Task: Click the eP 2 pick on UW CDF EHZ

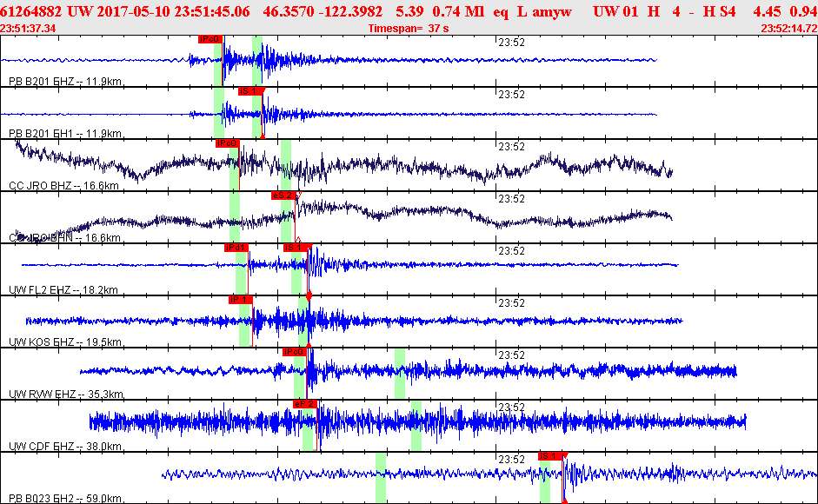Action: tap(304, 404)
